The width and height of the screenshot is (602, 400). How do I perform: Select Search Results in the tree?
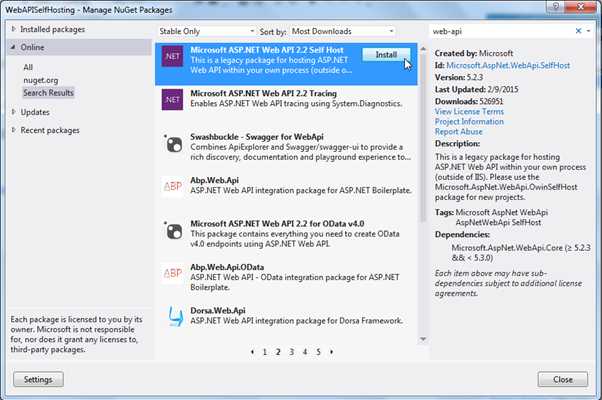click(x=48, y=93)
